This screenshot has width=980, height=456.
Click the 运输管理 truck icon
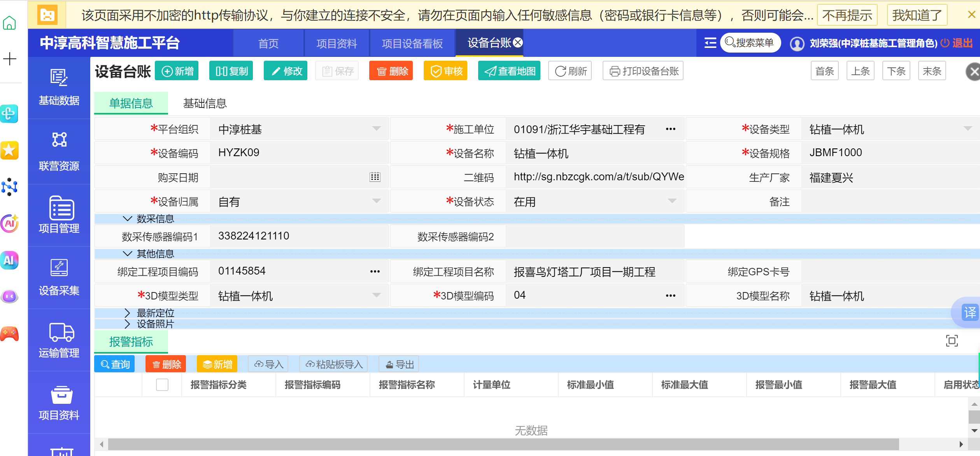61,332
